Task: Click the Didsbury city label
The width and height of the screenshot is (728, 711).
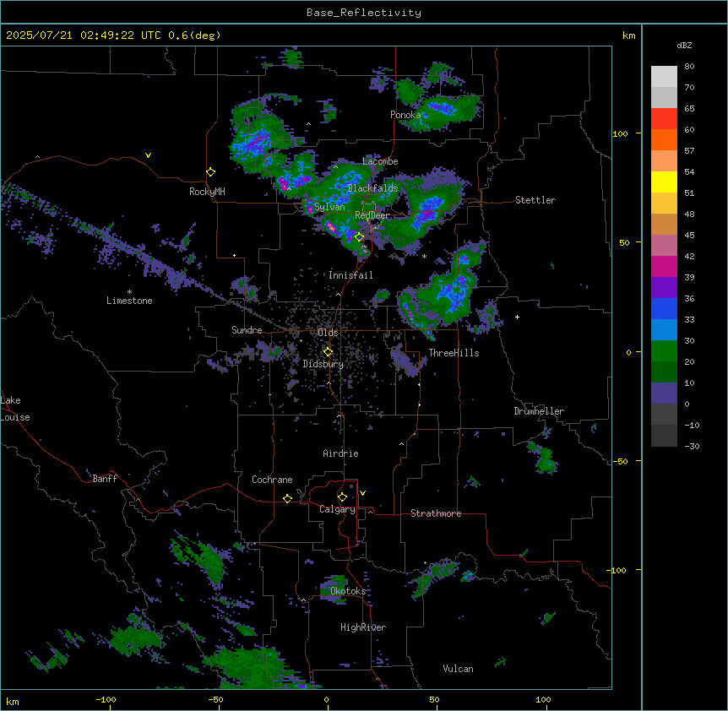Action: click(x=323, y=364)
